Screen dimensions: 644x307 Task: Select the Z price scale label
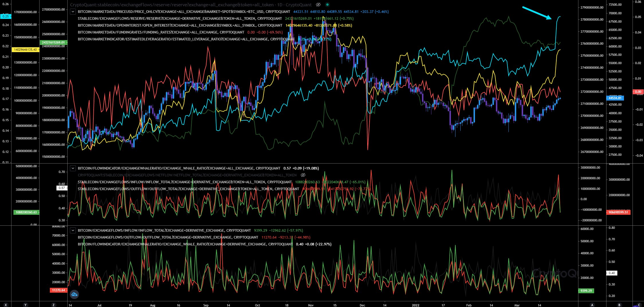point(54,305)
